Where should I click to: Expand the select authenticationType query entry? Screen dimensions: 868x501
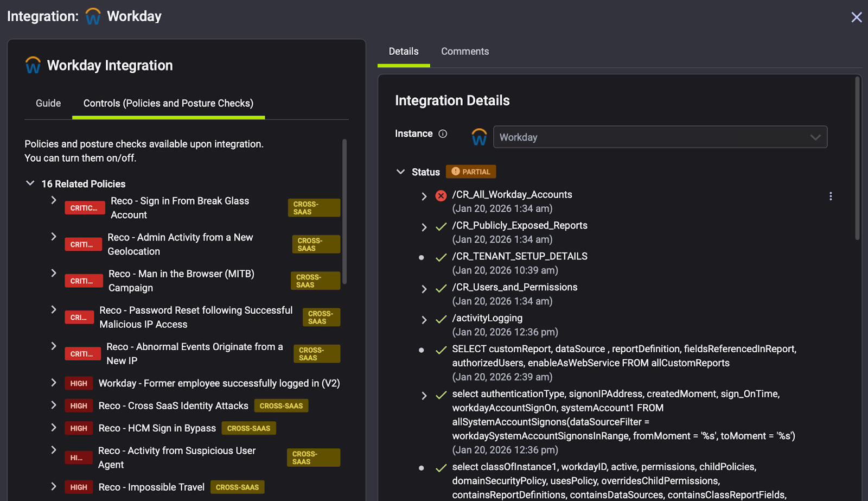(424, 396)
